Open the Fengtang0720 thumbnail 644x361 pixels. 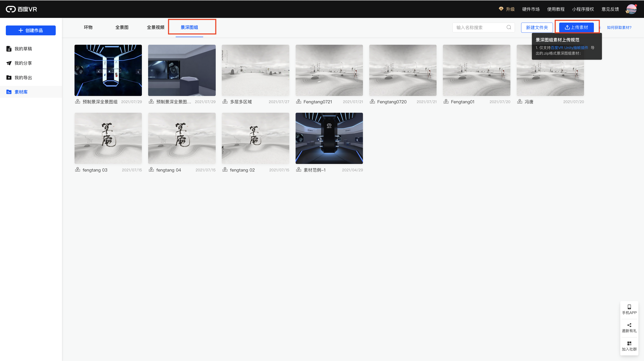(403, 70)
